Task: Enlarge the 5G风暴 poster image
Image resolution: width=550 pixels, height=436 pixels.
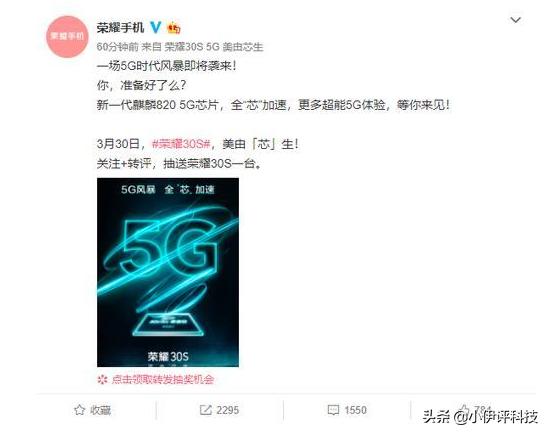Action: pyautogui.click(x=168, y=273)
